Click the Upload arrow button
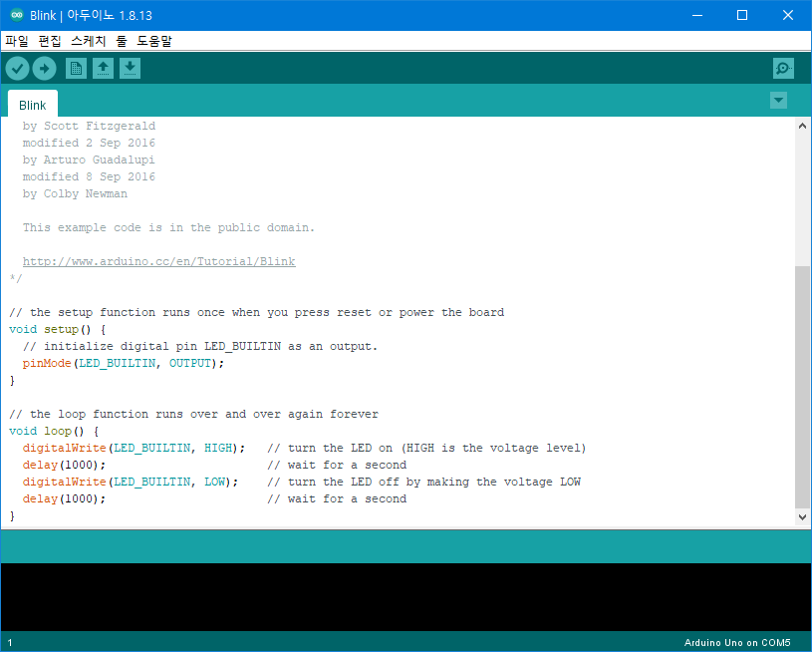The width and height of the screenshot is (812, 652). [x=44, y=69]
